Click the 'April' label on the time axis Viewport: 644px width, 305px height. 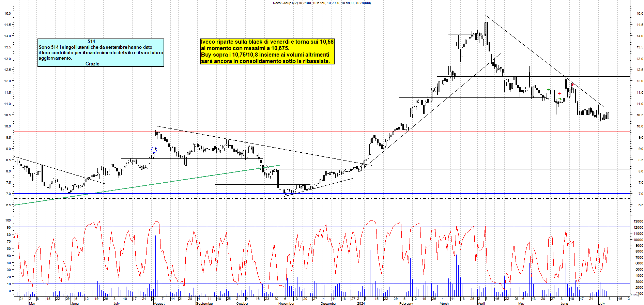481,303
